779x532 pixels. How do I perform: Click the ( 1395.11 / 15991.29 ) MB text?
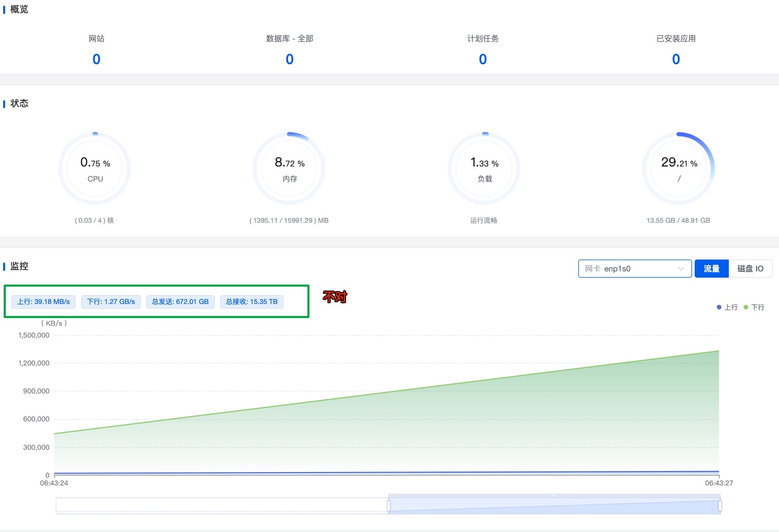(x=289, y=221)
